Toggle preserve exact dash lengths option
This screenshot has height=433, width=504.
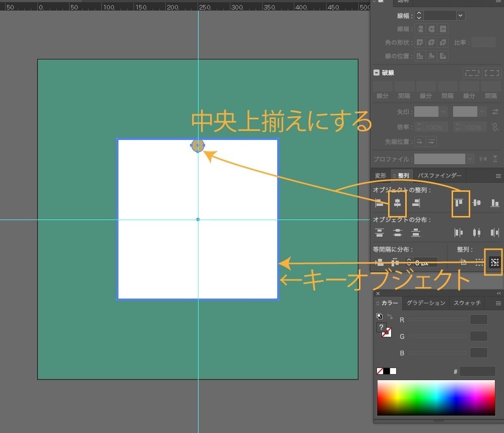tap(472, 73)
